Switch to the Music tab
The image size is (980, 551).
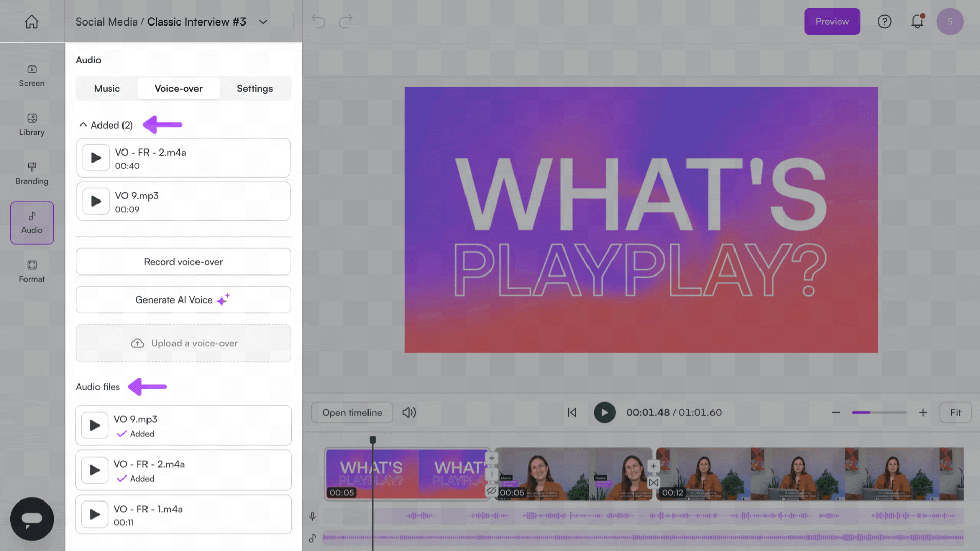click(107, 88)
